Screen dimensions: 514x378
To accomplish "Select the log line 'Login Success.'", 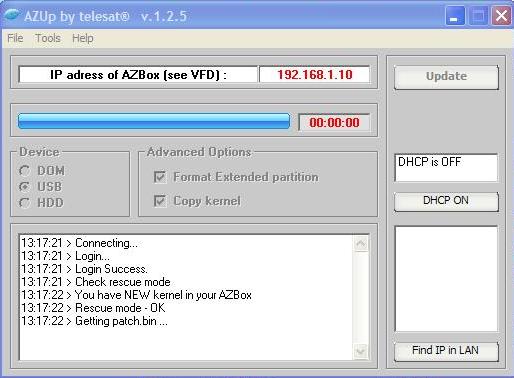I will (84, 269).
